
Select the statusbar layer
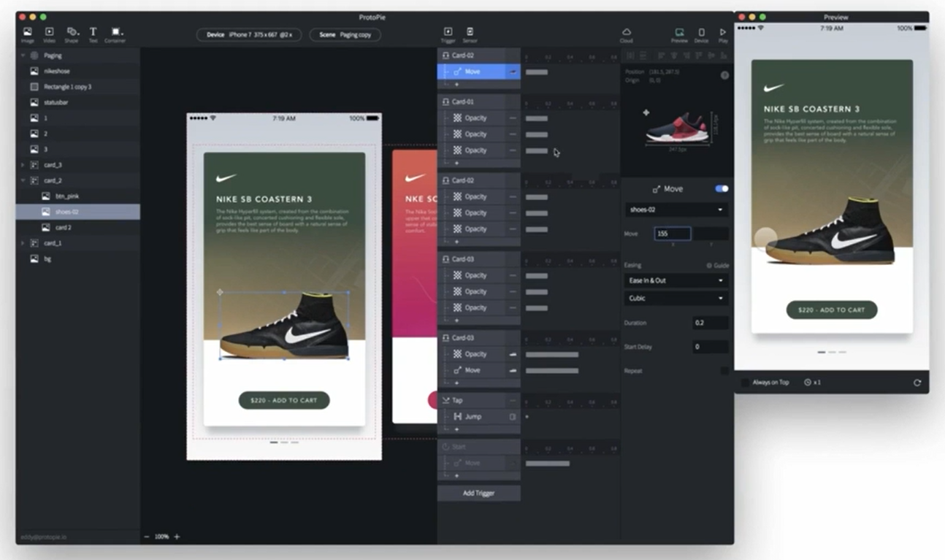coord(78,102)
